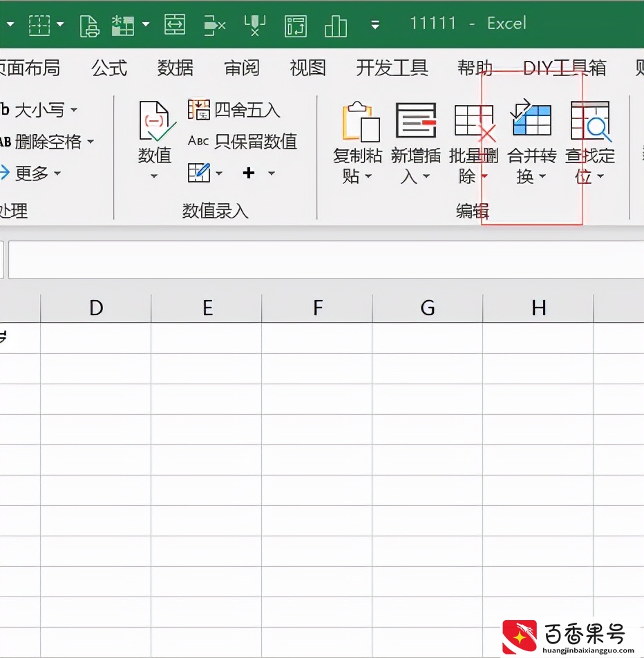Open the 页面布局 ribbon tab
This screenshot has width=644, height=658.
(30, 68)
